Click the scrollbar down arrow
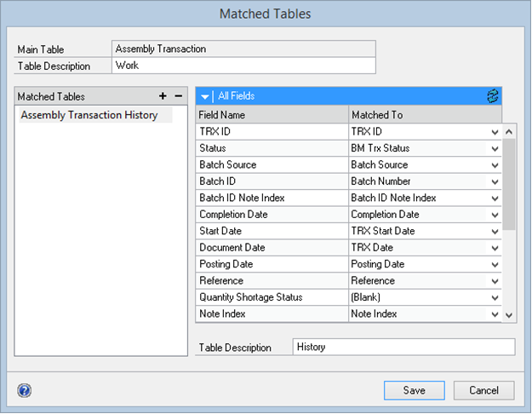The width and height of the screenshot is (532, 414). [x=509, y=315]
